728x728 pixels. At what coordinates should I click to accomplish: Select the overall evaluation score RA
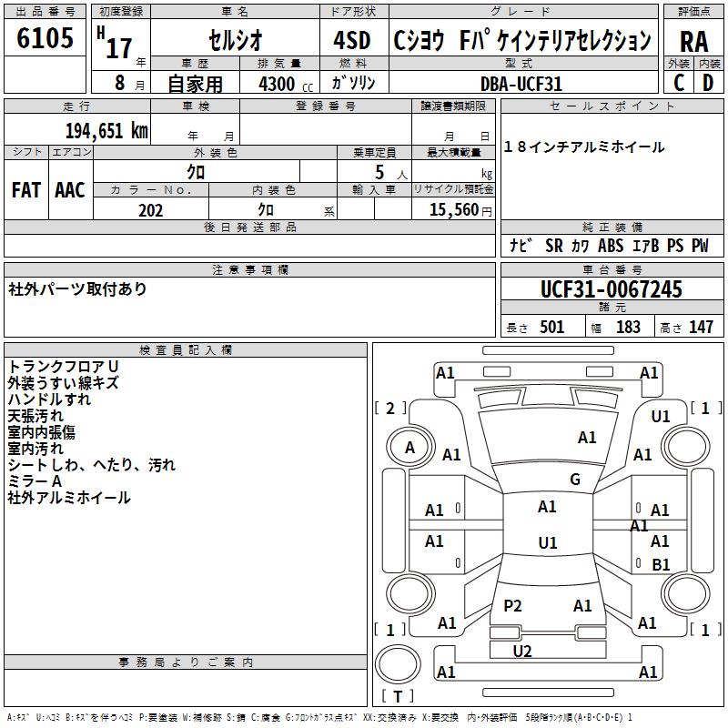(x=693, y=41)
